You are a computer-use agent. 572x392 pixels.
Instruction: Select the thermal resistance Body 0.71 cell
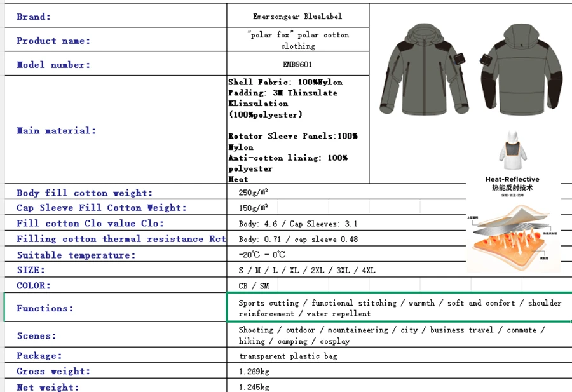pyautogui.click(x=346, y=239)
